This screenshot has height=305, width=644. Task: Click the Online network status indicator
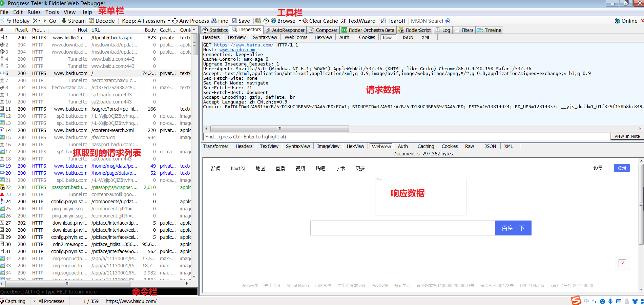coord(626,21)
